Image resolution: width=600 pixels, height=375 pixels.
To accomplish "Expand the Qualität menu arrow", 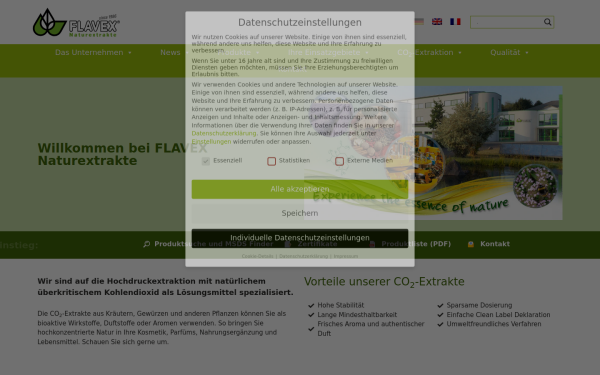I will [527, 53].
